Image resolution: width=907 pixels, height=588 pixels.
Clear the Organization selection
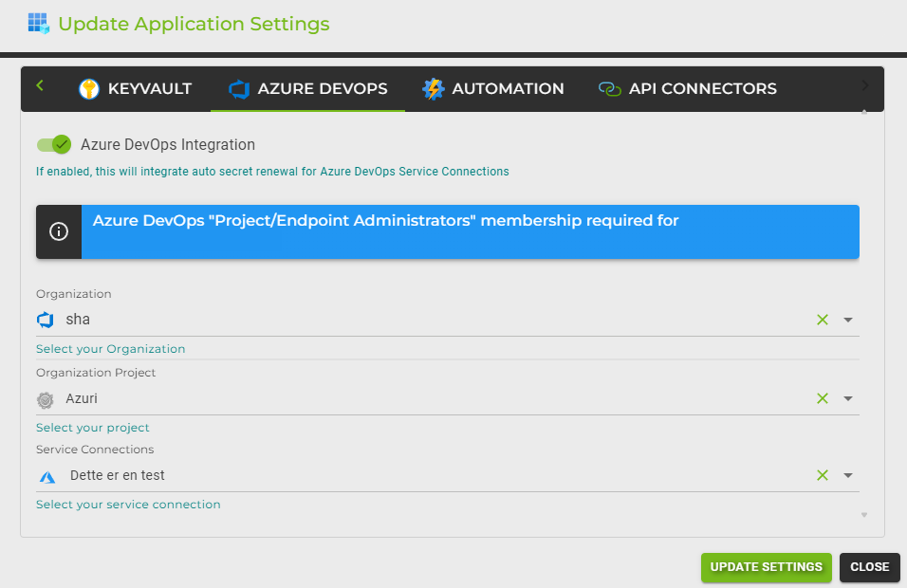pyautogui.click(x=822, y=320)
